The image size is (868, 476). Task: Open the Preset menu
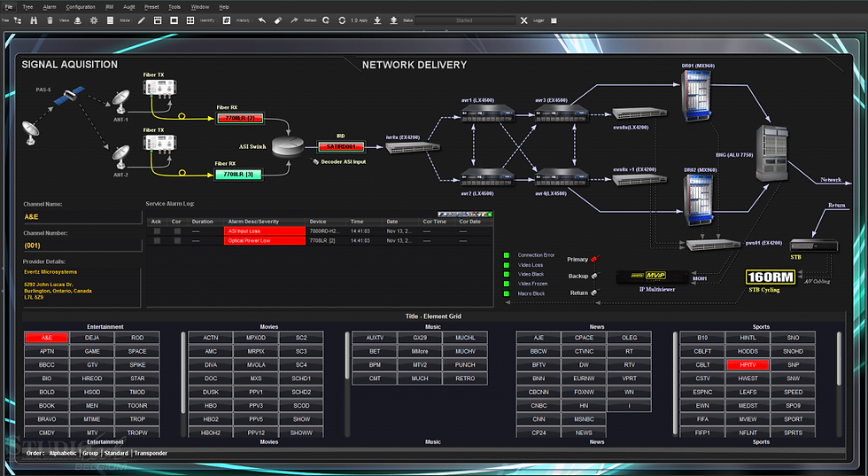[151, 7]
